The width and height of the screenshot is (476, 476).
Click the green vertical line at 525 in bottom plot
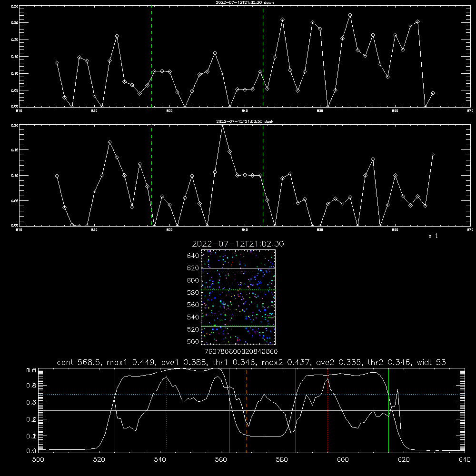(115, 410)
